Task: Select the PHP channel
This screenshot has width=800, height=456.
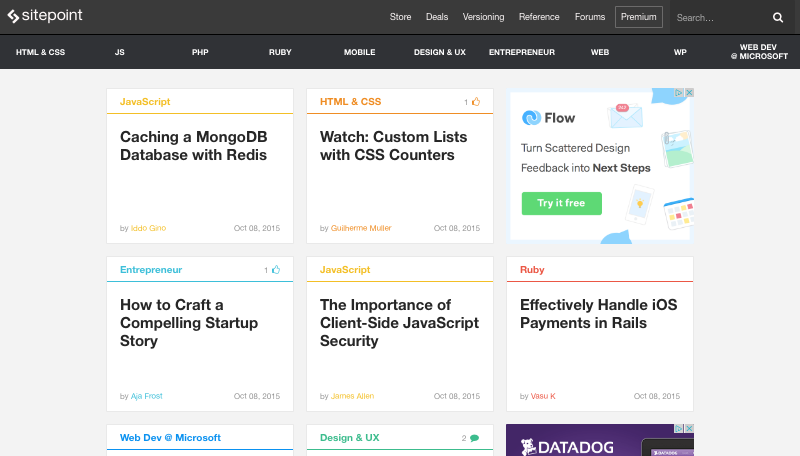Action: [200, 52]
